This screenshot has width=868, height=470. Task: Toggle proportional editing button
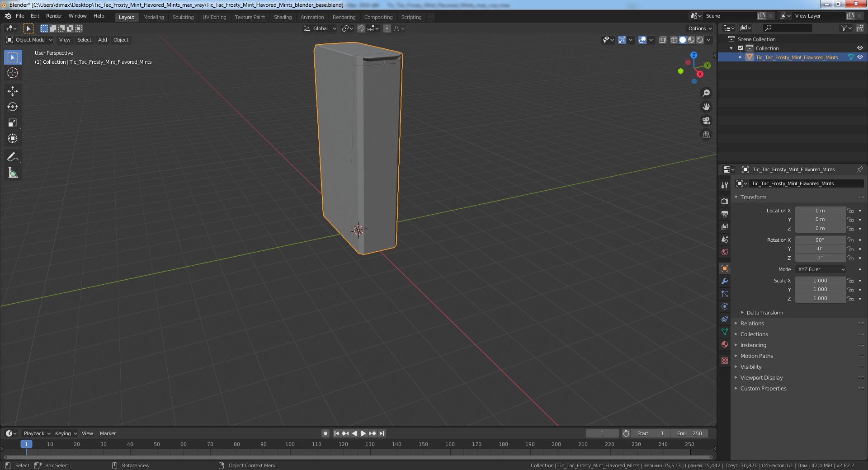[x=387, y=28]
